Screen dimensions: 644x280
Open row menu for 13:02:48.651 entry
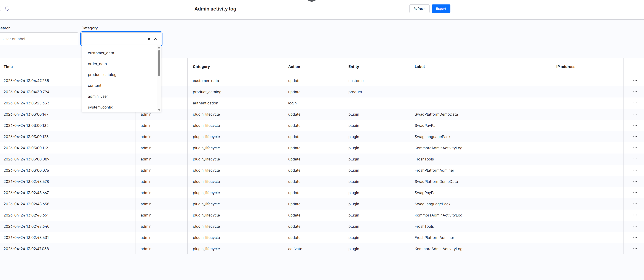click(x=635, y=215)
